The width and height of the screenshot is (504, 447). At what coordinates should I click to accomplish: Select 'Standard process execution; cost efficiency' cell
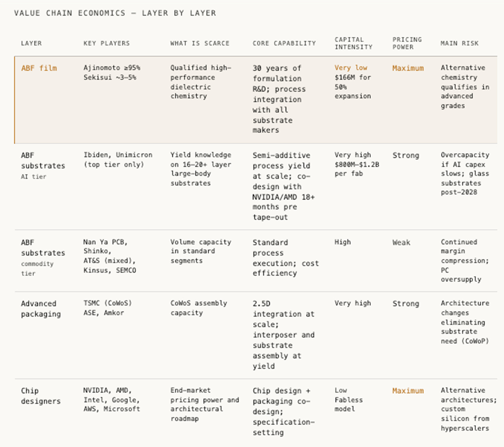pyautogui.click(x=286, y=258)
